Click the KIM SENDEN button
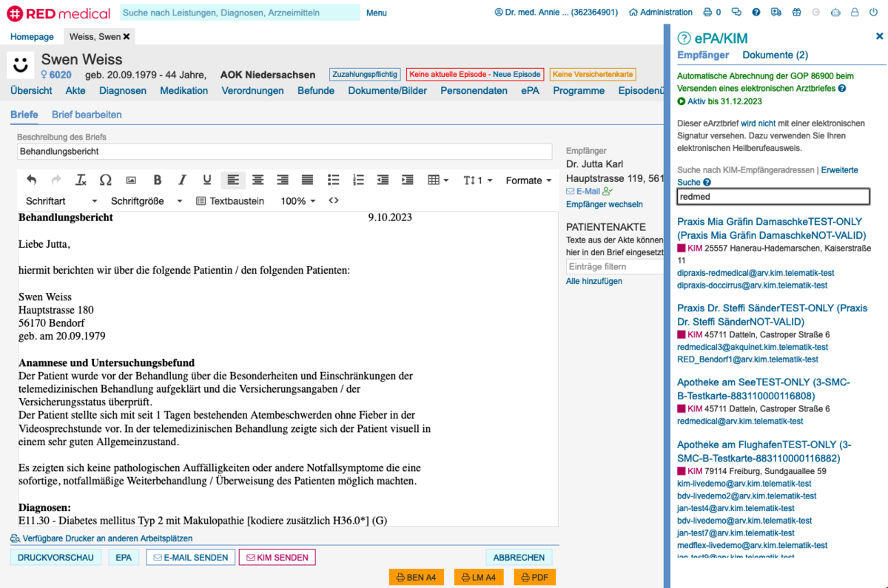 (277, 558)
